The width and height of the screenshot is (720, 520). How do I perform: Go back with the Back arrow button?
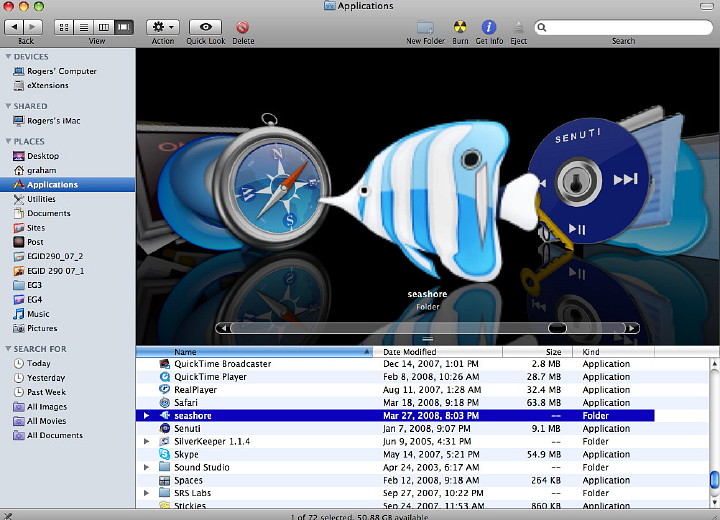14,27
